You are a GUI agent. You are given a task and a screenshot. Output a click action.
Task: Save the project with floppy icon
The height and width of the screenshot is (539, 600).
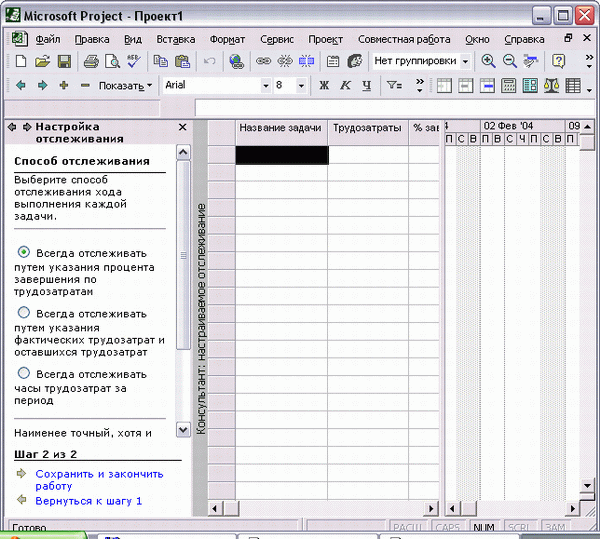(x=64, y=61)
